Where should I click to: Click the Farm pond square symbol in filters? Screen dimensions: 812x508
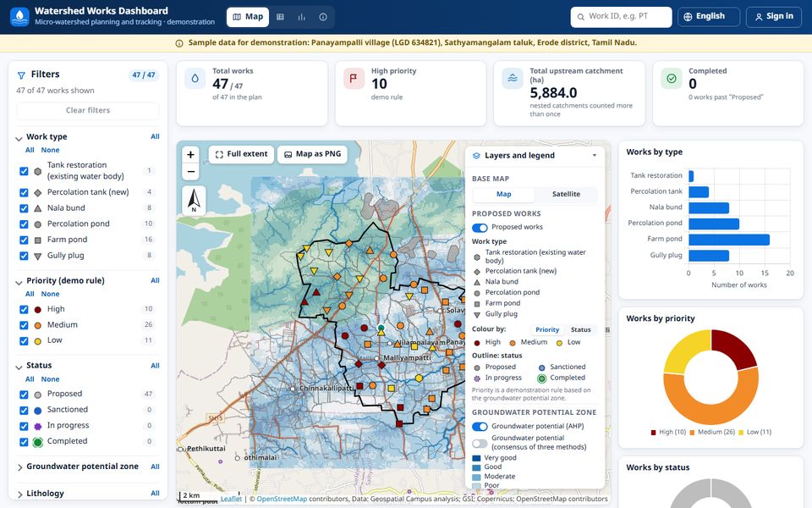38,240
